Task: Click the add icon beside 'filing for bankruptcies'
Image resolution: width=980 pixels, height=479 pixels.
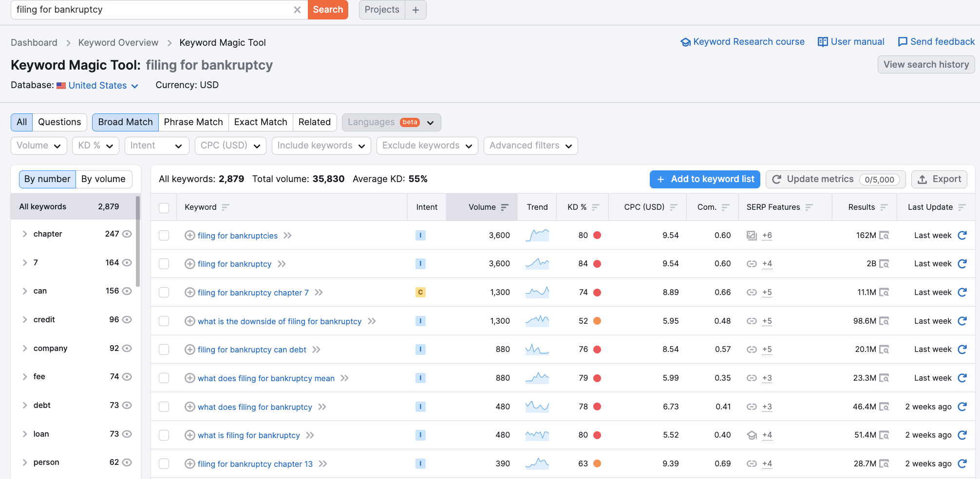Action: [190, 236]
